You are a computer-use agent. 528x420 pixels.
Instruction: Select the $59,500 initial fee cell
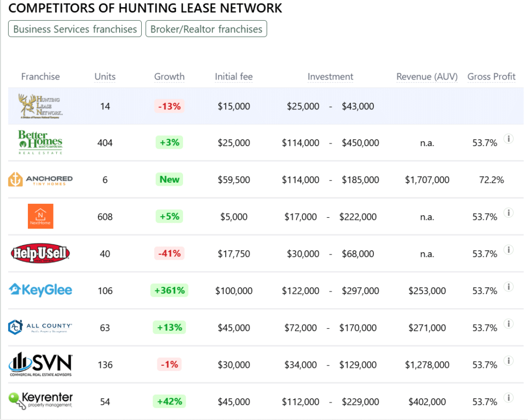click(x=234, y=180)
